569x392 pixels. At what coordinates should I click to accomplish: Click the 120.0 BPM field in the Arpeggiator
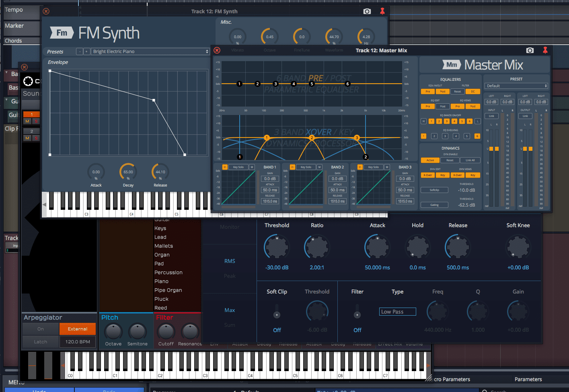(78, 341)
